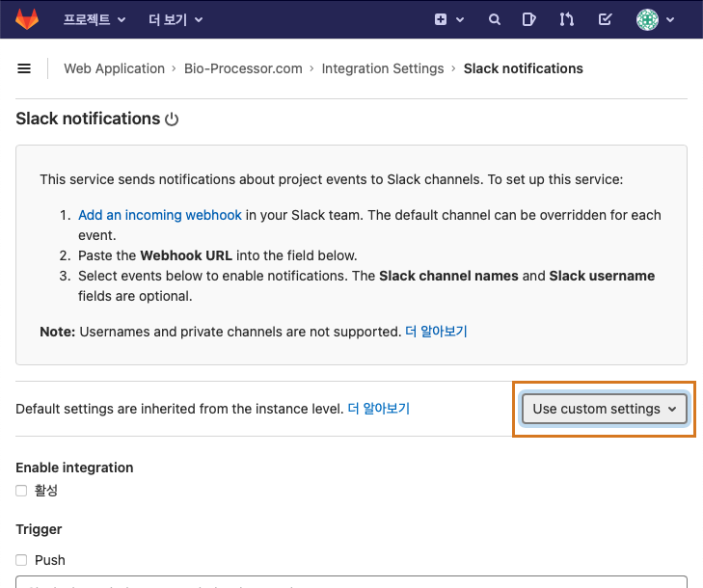The width and height of the screenshot is (703, 588).
Task: Open the merge requests icon
Action: coord(567,19)
